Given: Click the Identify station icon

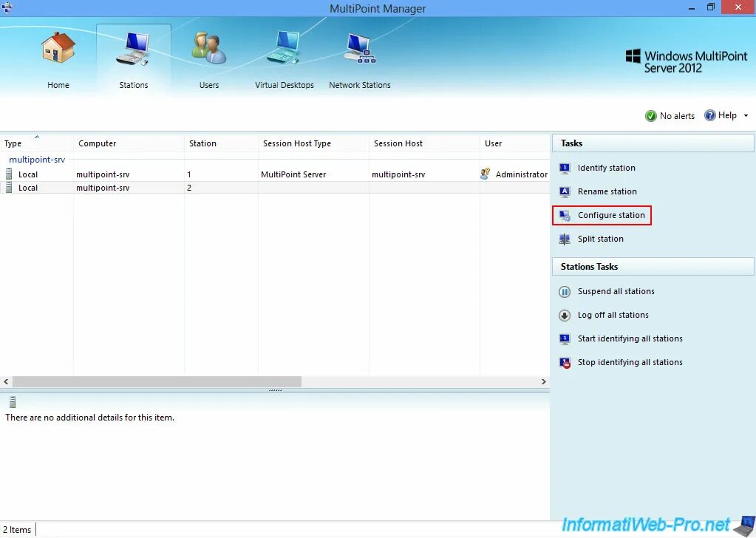Looking at the screenshot, I should 565,168.
